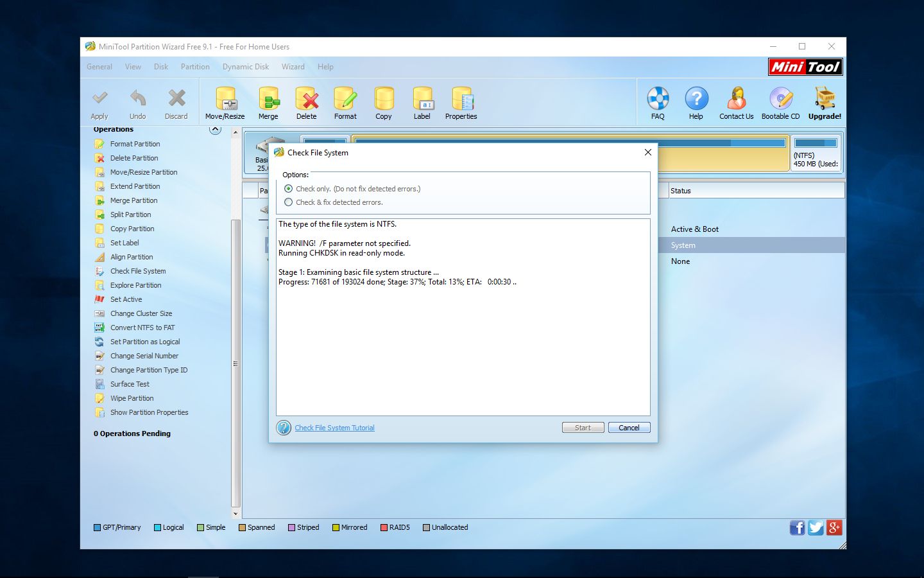Click the MiniTool logo

pos(805,67)
